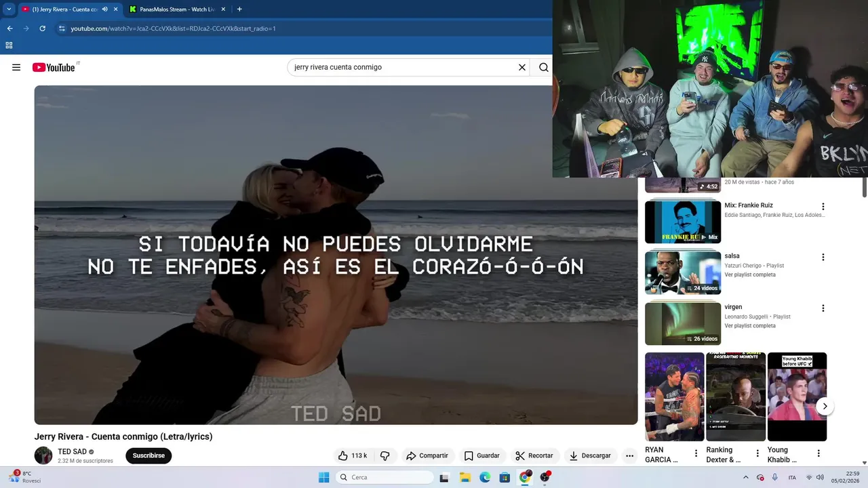Open the TED SAD channel name link
Screen dimensions: 868x488
tap(72, 451)
